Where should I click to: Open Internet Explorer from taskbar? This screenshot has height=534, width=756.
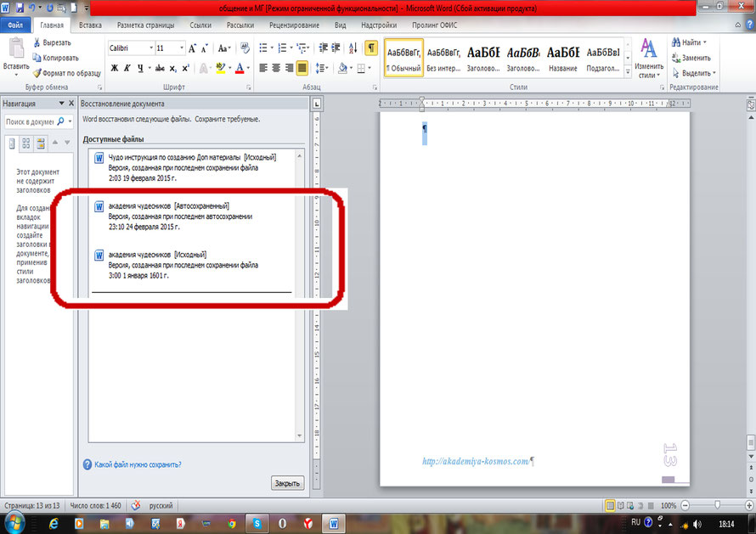tap(54, 524)
